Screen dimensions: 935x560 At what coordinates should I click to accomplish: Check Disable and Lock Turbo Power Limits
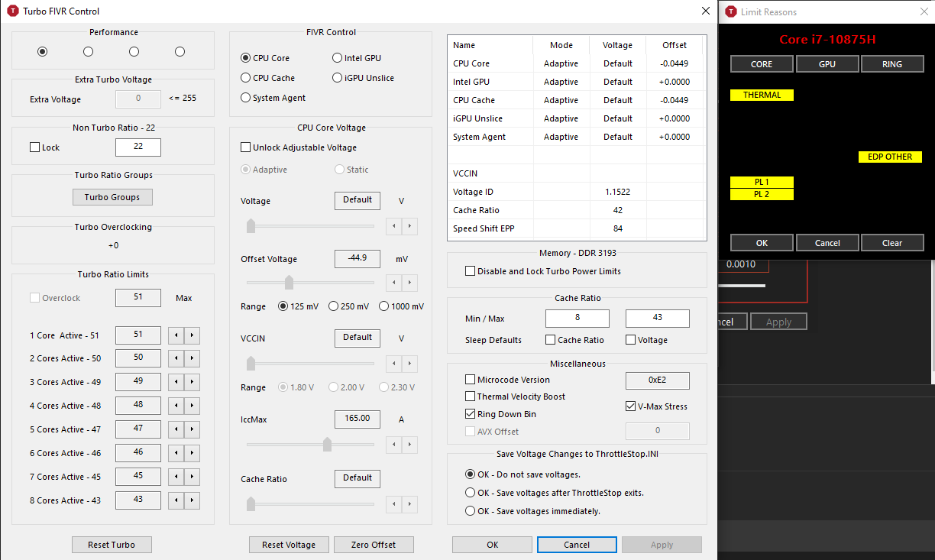pyautogui.click(x=543, y=271)
